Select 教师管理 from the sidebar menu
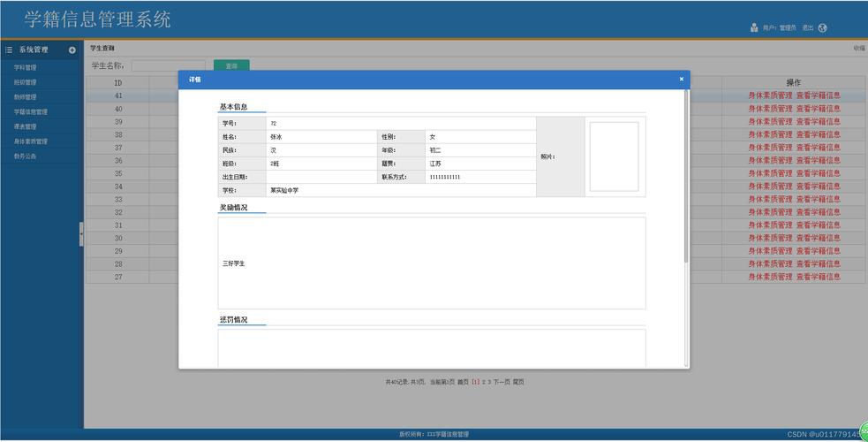The width and height of the screenshot is (868, 442). coord(25,97)
